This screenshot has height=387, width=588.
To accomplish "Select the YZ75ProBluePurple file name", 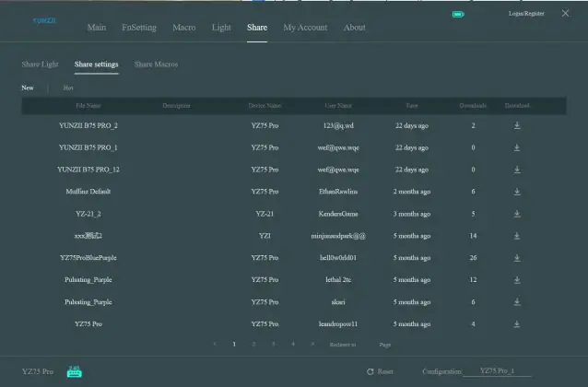I will [x=88, y=258].
